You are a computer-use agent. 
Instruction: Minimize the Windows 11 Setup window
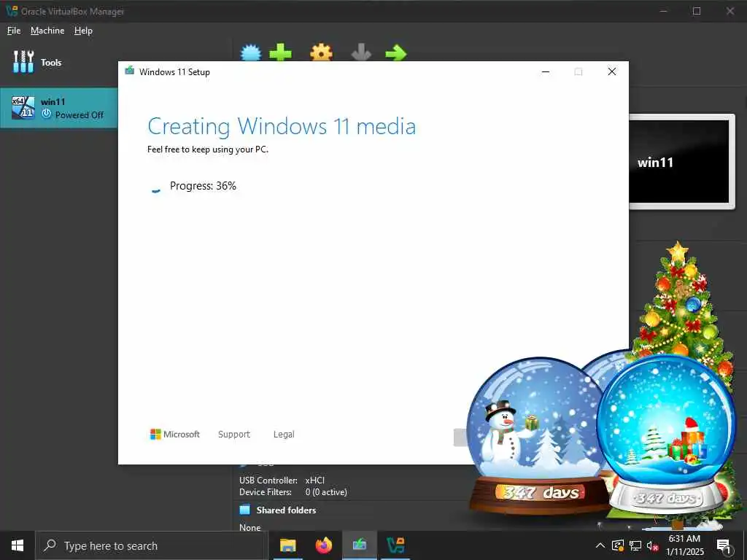click(546, 72)
